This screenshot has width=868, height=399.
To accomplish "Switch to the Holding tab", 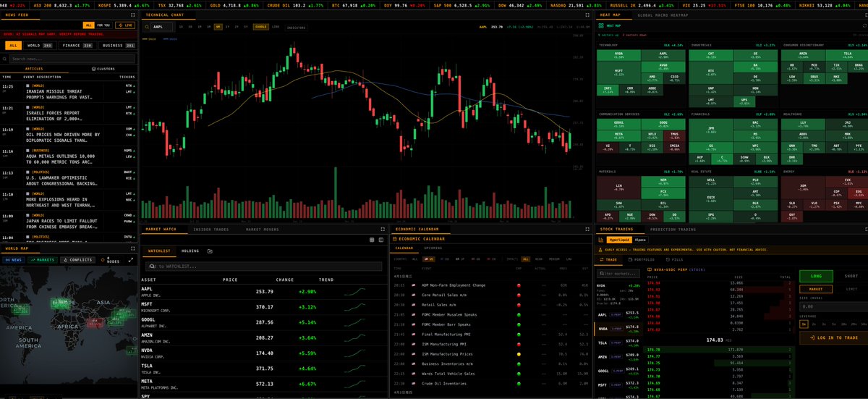I will point(190,251).
